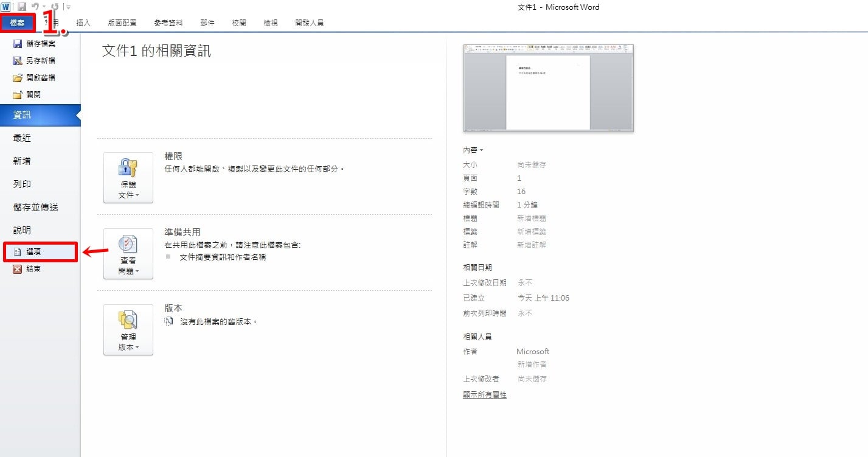
Task: Switch to the 檢視 ribbon tab
Action: (271, 23)
